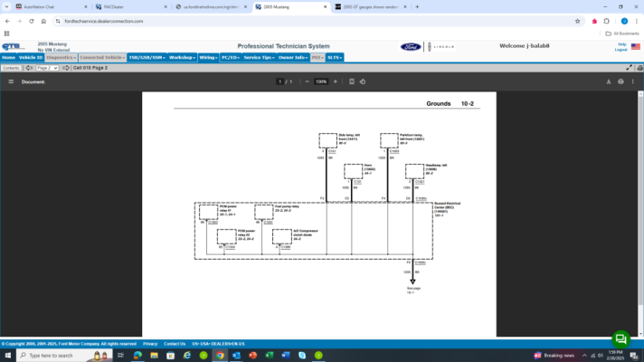The width and height of the screenshot is (644, 362).
Task: Expand the TSB/GSB/SSM menu
Action: coord(147,58)
